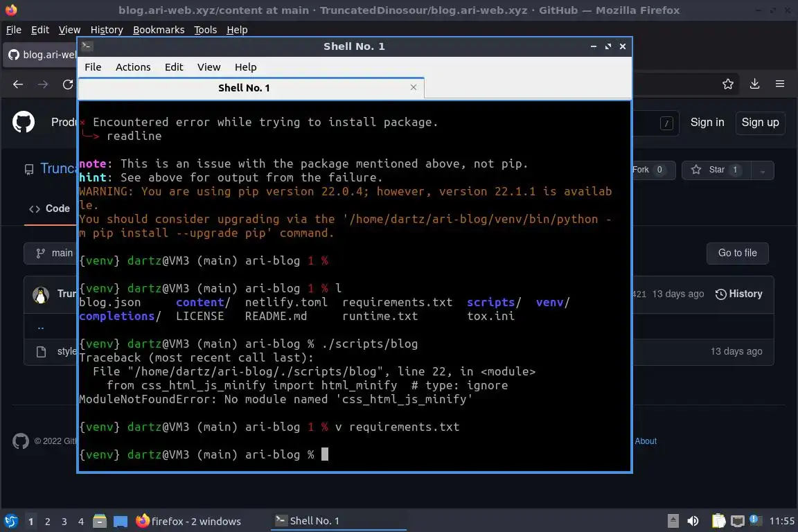This screenshot has width=798, height=532.
Task: Open the LXQt application menu launcher
Action: [x=10, y=521]
